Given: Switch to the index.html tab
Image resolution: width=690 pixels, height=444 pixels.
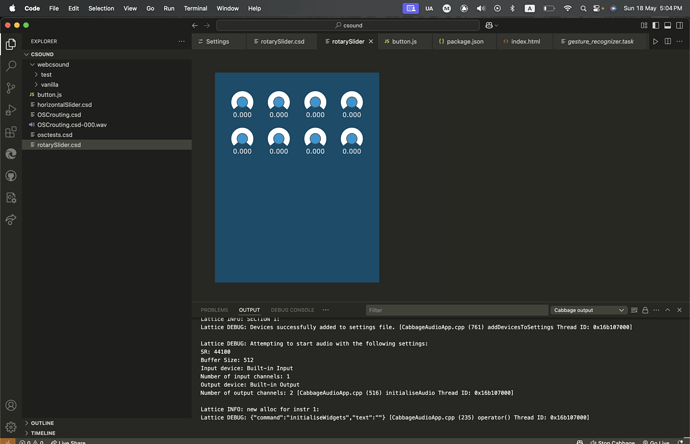Looking at the screenshot, I should point(525,41).
